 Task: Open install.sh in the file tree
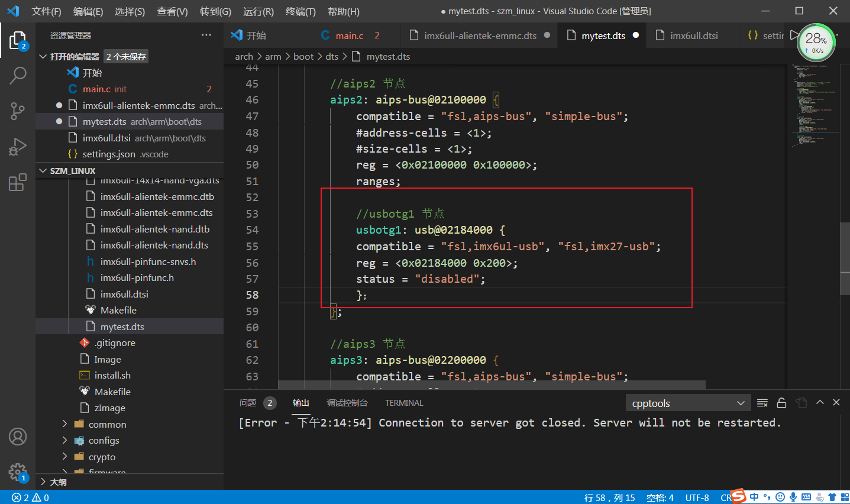(130, 375)
